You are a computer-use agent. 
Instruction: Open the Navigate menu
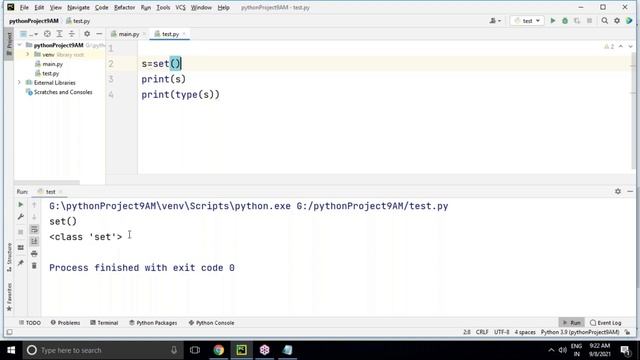click(78, 7)
